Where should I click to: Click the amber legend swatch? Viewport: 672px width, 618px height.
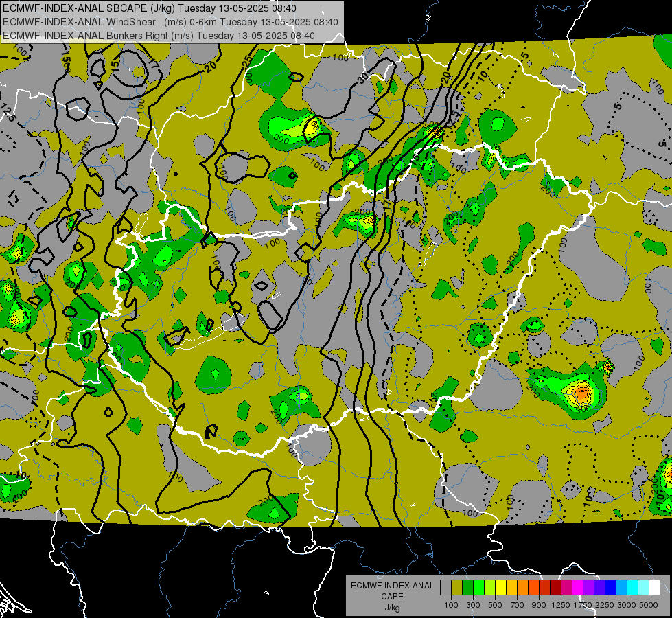(511, 587)
